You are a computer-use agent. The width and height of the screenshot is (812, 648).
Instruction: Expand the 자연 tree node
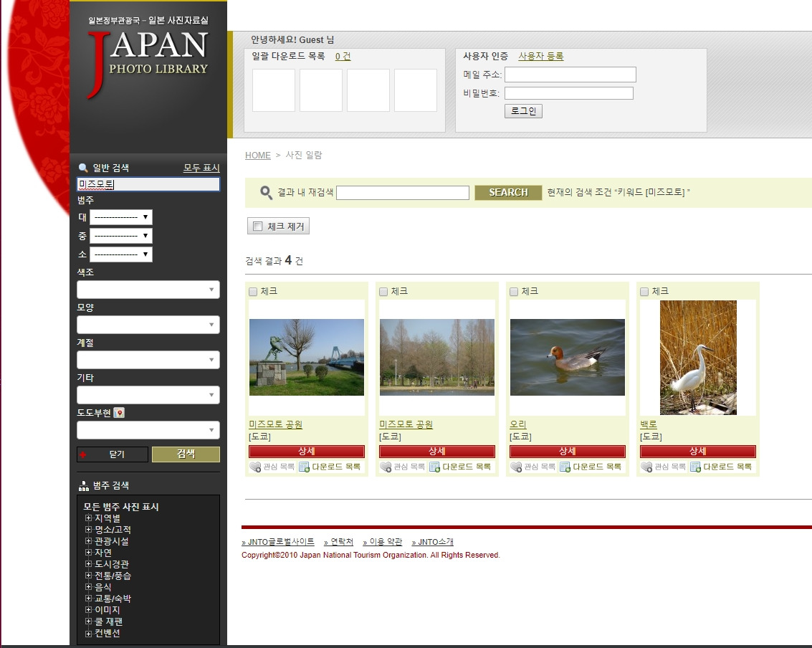coord(89,552)
